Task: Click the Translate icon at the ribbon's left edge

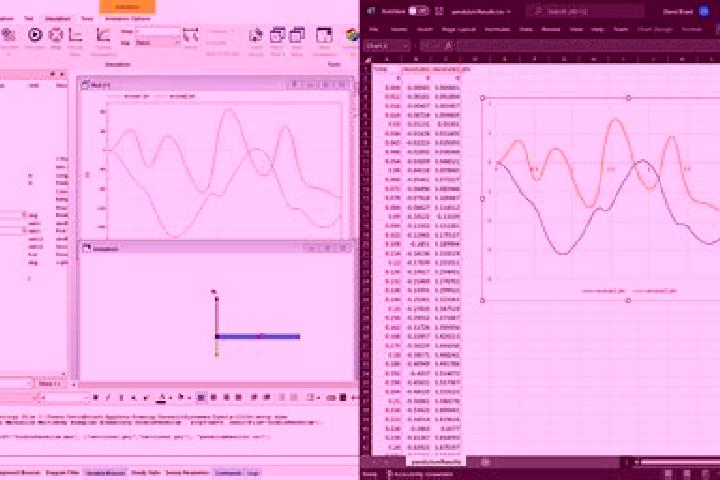Action: (x=8, y=35)
